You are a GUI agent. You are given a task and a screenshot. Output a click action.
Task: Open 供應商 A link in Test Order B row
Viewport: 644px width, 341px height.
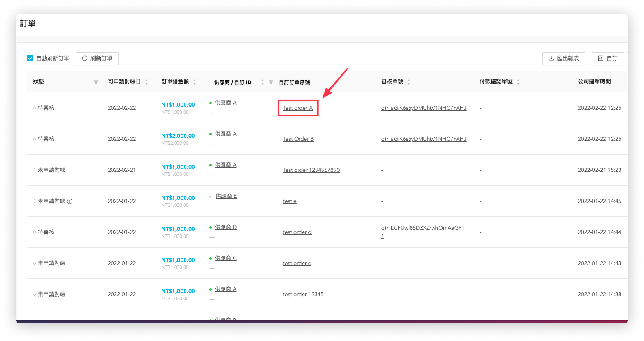226,134
